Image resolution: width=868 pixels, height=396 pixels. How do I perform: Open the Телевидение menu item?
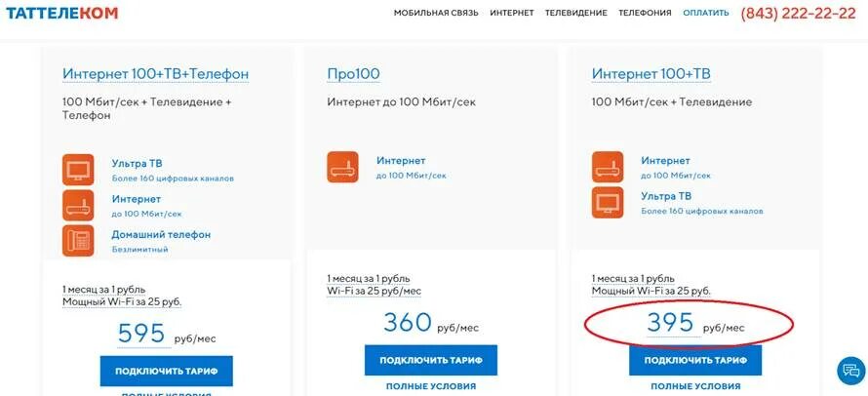pyautogui.click(x=575, y=13)
